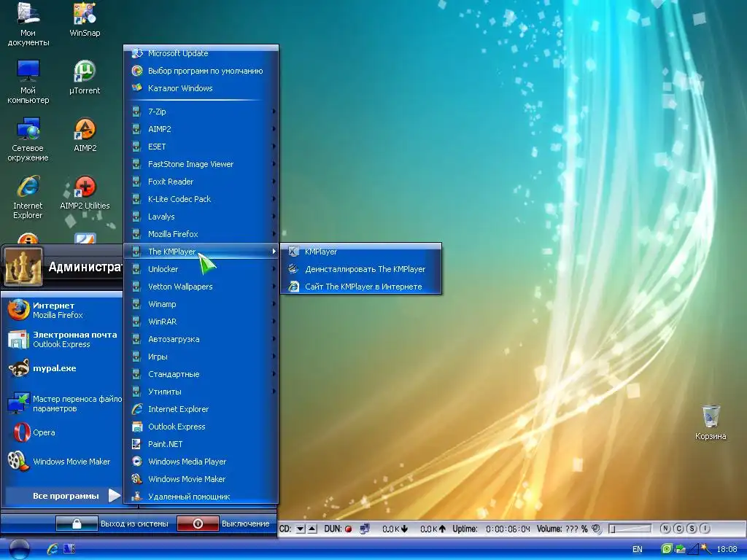Expand the Стандартные folder

[x=201, y=374]
